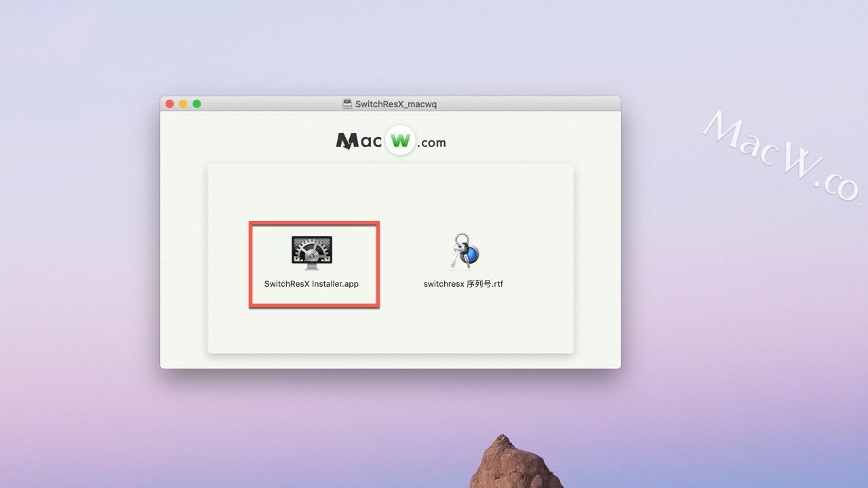The height and width of the screenshot is (488, 868).
Task: Click the SwitchResX_macwq window title text
Action: click(396, 104)
